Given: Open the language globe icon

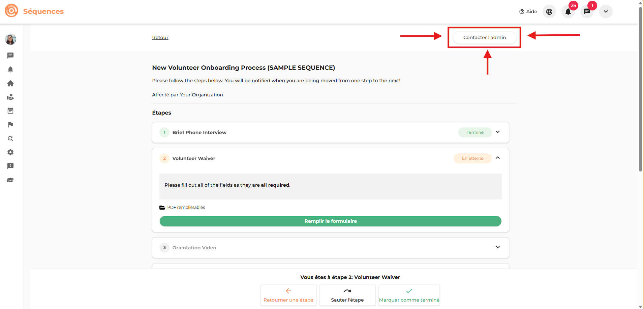Looking at the screenshot, I should tap(549, 12).
